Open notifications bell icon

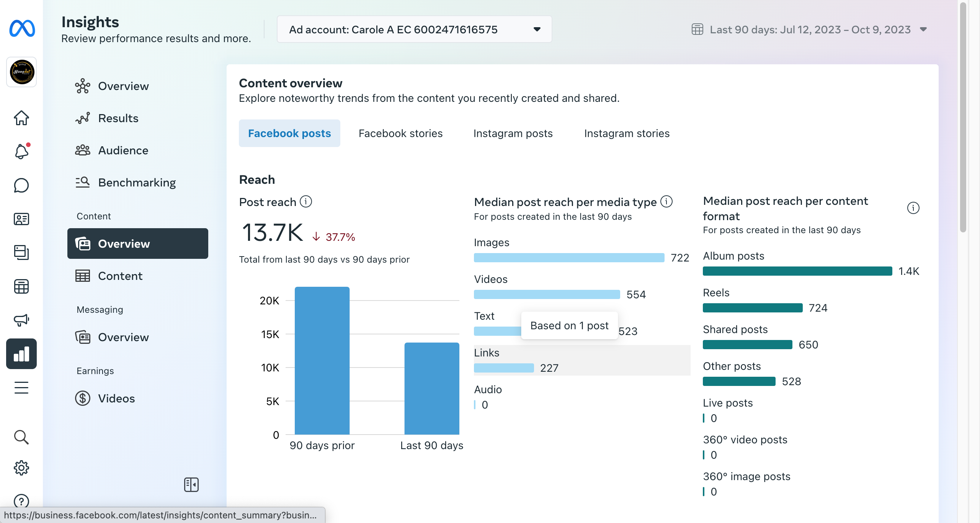click(21, 151)
